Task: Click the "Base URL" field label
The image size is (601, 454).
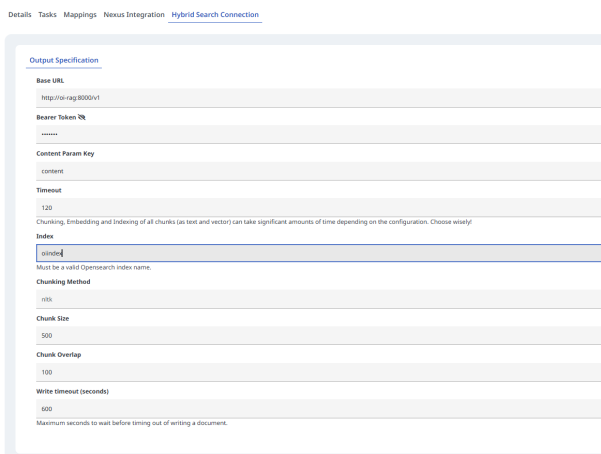Action: coord(50,80)
